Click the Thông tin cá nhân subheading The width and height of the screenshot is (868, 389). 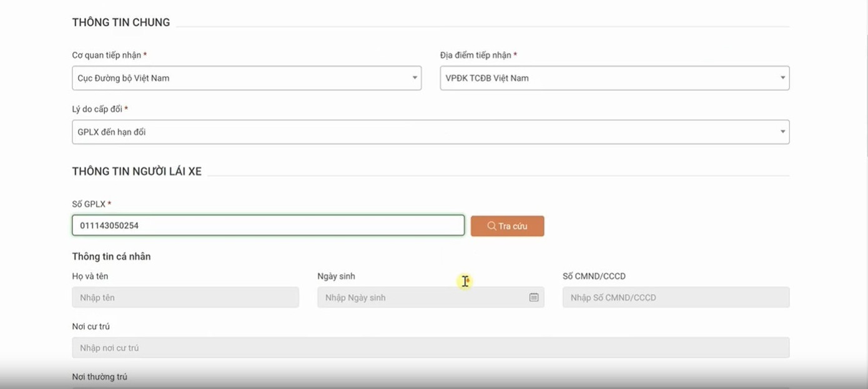pos(111,257)
